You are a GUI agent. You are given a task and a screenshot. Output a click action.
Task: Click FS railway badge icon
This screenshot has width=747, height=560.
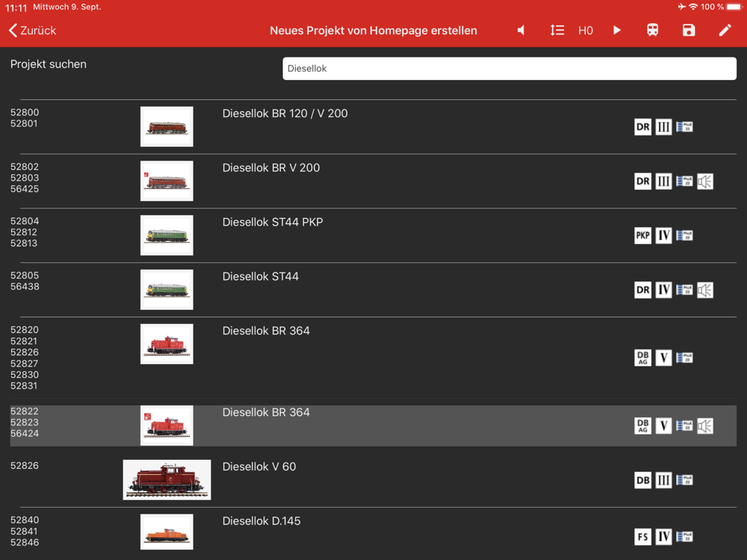point(642,537)
